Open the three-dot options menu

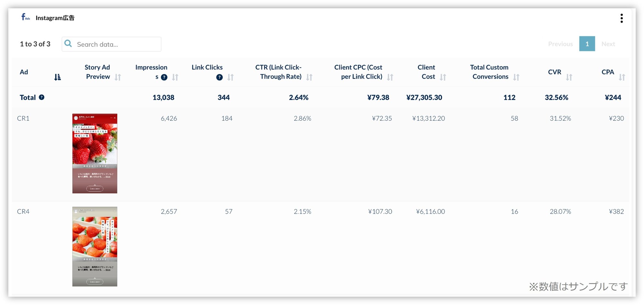click(621, 18)
